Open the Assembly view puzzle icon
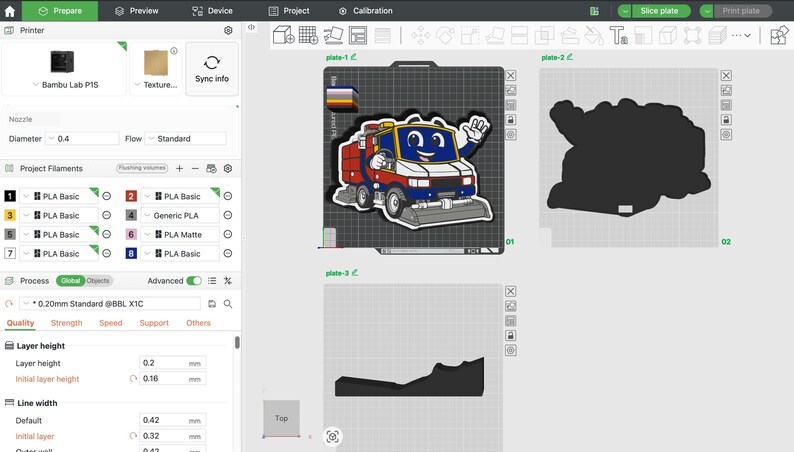The image size is (794, 452). [779, 35]
